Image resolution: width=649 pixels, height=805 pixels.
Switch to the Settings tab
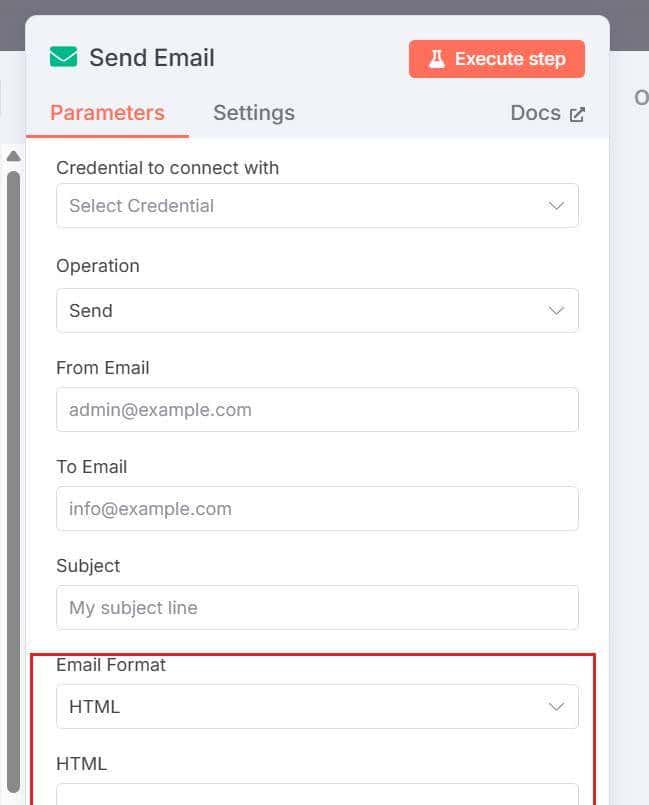point(254,113)
